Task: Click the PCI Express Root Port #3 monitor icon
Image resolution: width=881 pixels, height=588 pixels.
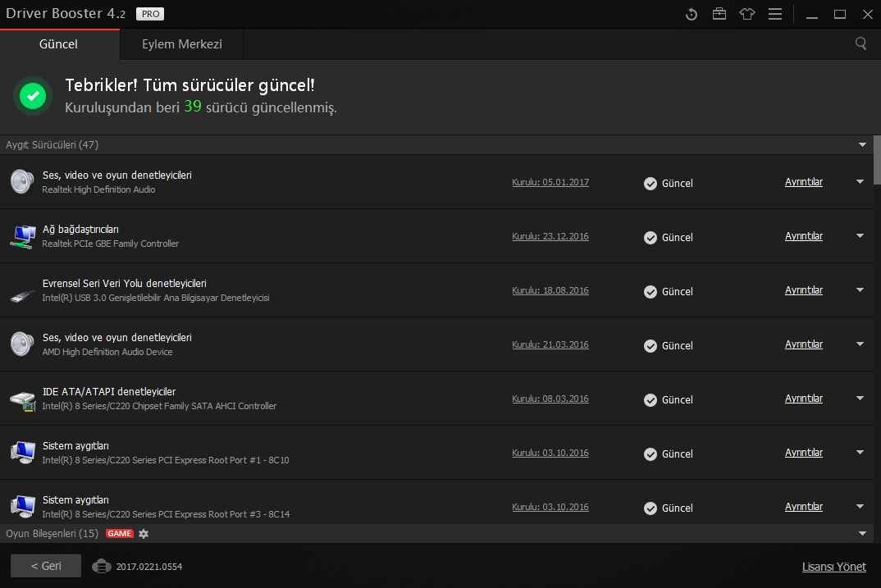Action: (22, 507)
